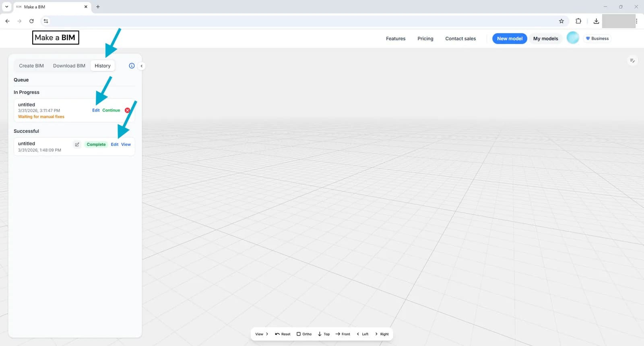This screenshot has width=644, height=346.
Task: Rename the successful untitled model via pencil icon
Action: [x=77, y=144]
